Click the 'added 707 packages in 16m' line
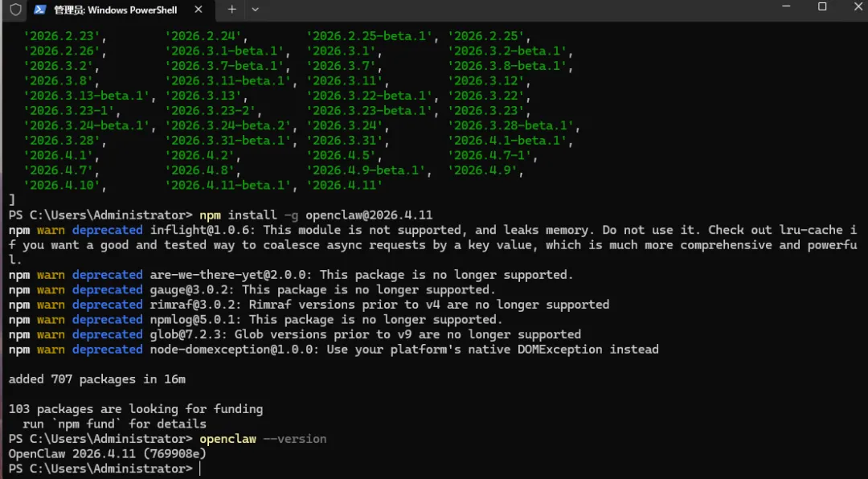 point(97,379)
